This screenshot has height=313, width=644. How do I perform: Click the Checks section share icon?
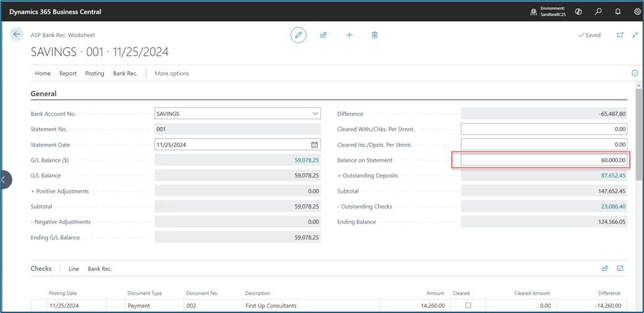point(605,268)
